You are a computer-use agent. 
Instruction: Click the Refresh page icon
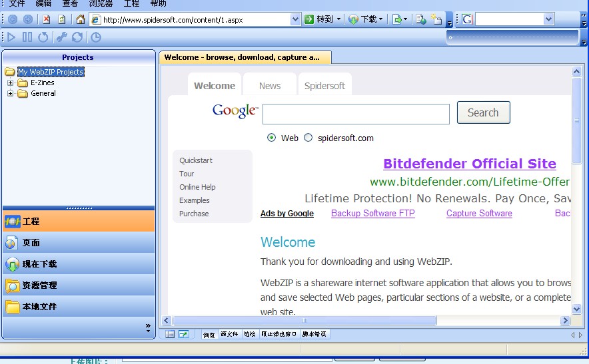[62, 19]
